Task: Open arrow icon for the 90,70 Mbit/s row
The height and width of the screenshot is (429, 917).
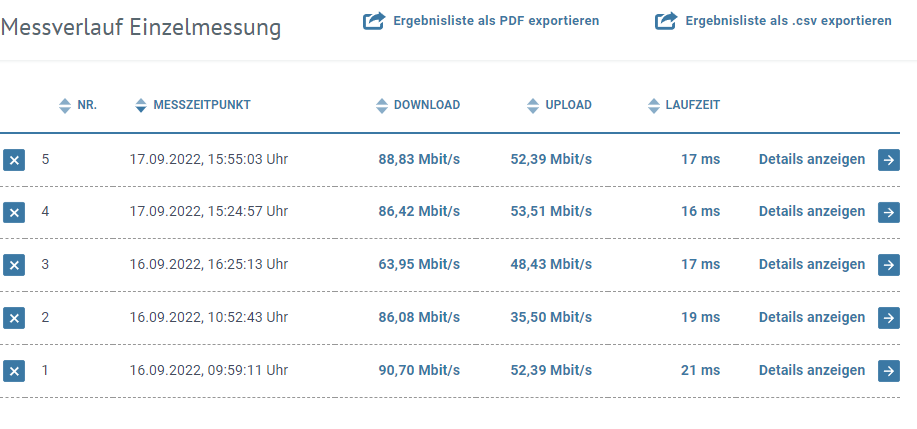Action: [888, 371]
